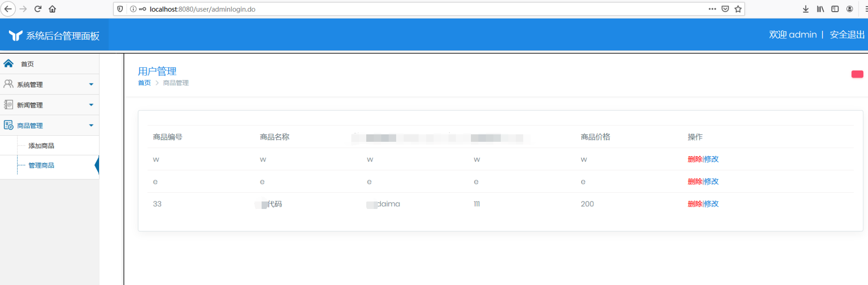
Task: Click the 新闻管理 news icon
Action: 8,104
